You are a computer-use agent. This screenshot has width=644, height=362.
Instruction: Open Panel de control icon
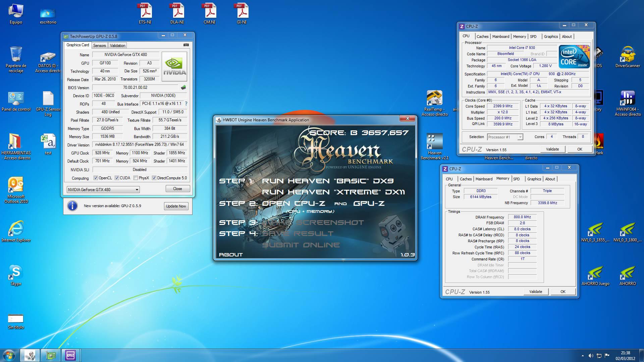(16, 101)
